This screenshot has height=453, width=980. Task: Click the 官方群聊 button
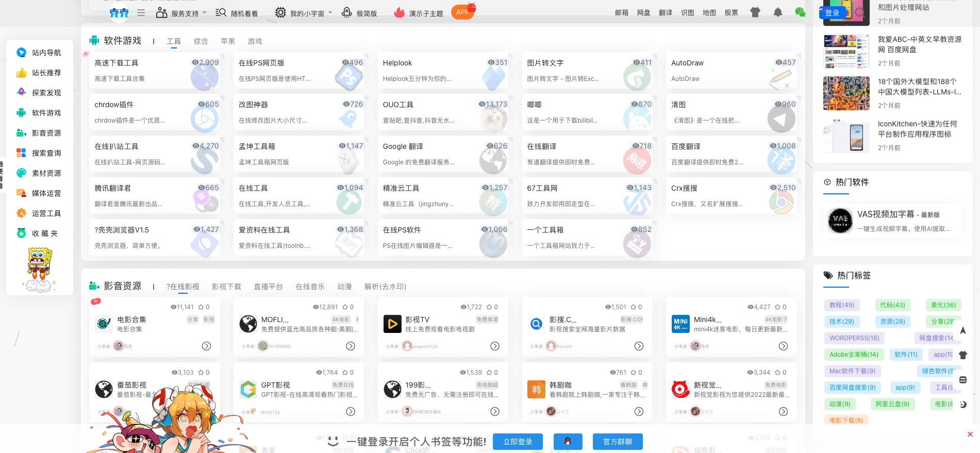(x=618, y=442)
